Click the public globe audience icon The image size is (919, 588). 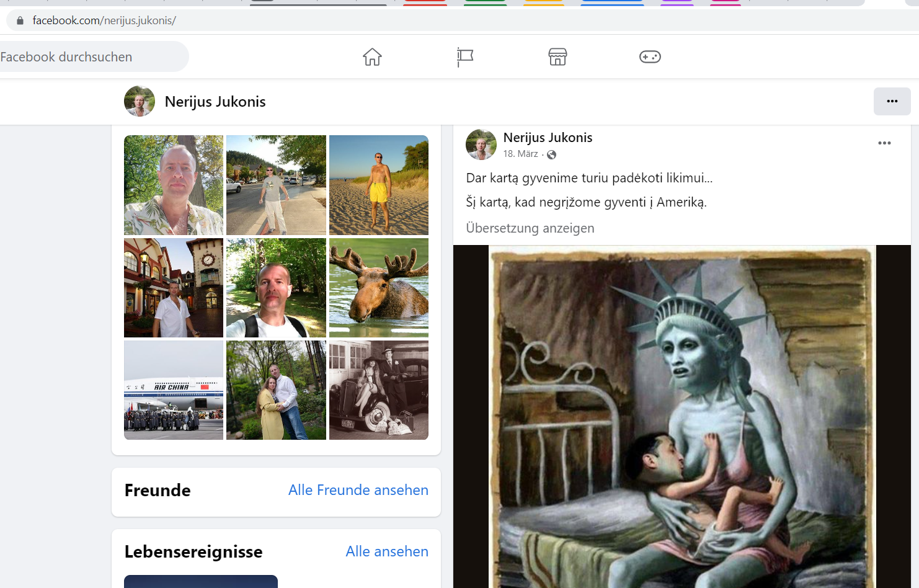tap(551, 154)
